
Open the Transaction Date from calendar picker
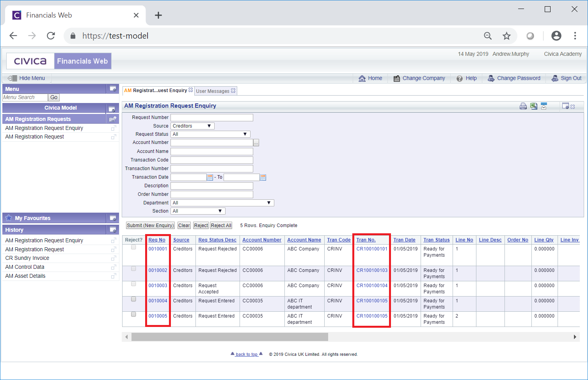pyautogui.click(x=210, y=178)
